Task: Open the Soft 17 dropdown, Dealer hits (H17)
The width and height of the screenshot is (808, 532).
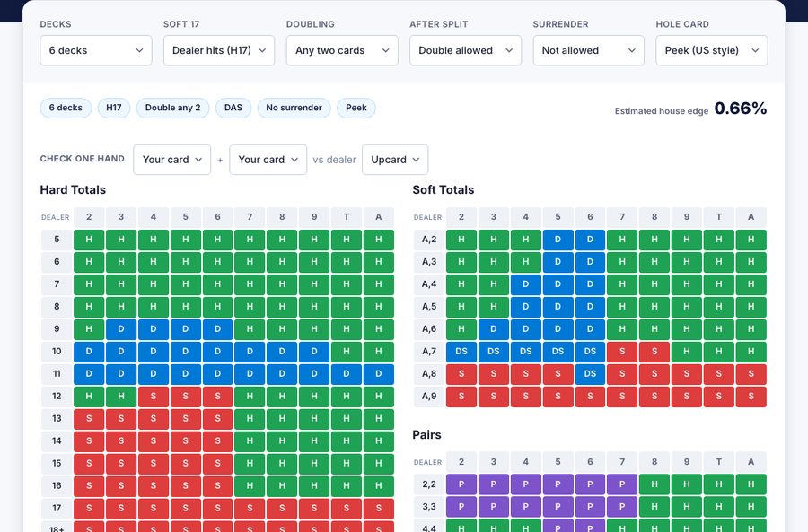Action: pyautogui.click(x=219, y=50)
